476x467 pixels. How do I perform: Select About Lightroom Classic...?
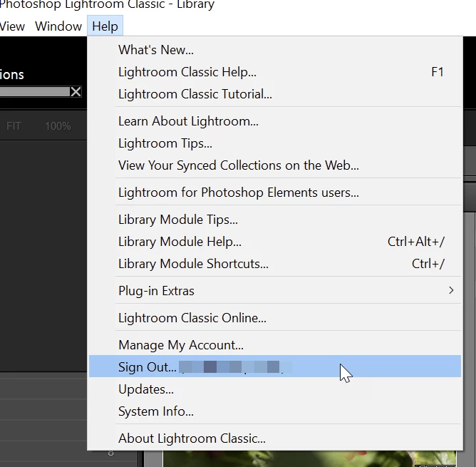[275, 438]
